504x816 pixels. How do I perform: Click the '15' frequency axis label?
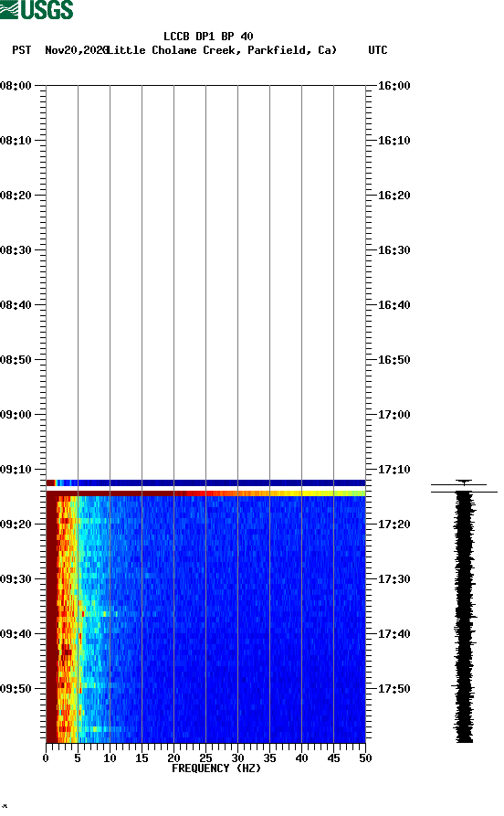142,758
